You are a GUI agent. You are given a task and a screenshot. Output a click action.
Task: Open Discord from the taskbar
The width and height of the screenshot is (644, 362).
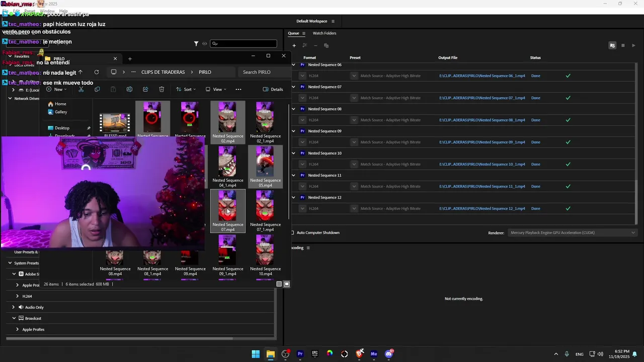[x=389, y=354]
